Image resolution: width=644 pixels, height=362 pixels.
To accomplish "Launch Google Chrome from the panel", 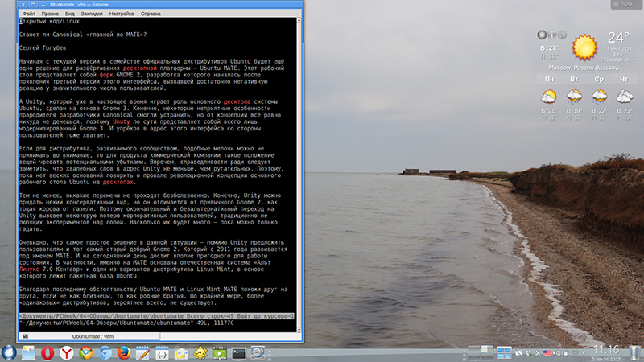I will click(86, 353).
